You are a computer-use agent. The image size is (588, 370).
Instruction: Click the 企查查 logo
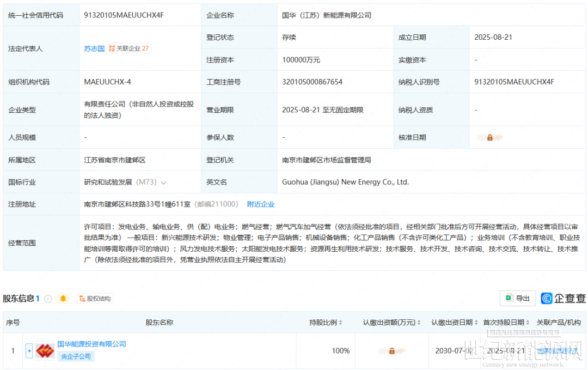(563, 298)
